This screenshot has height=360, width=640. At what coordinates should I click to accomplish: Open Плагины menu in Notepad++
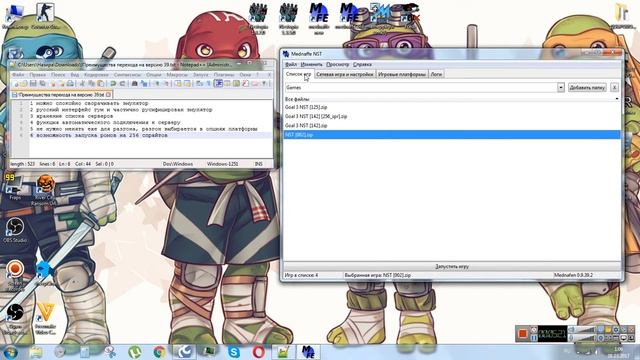(224, 75)
